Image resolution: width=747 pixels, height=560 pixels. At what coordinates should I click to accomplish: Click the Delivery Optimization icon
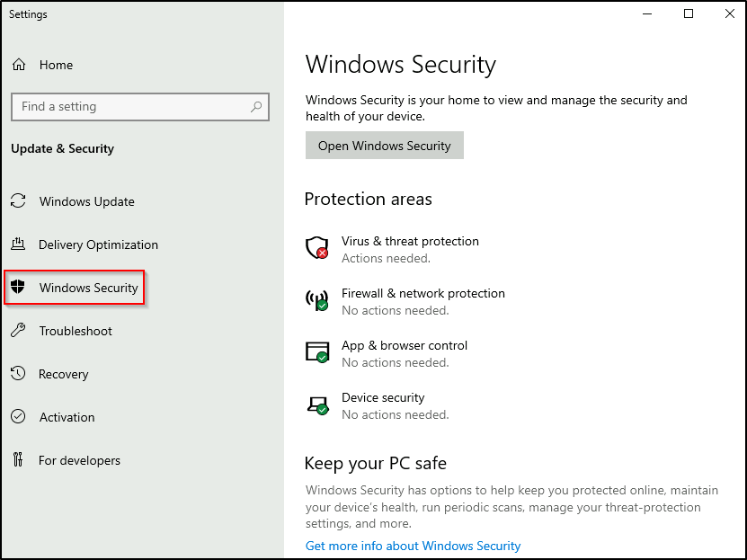tap(18, 244)
